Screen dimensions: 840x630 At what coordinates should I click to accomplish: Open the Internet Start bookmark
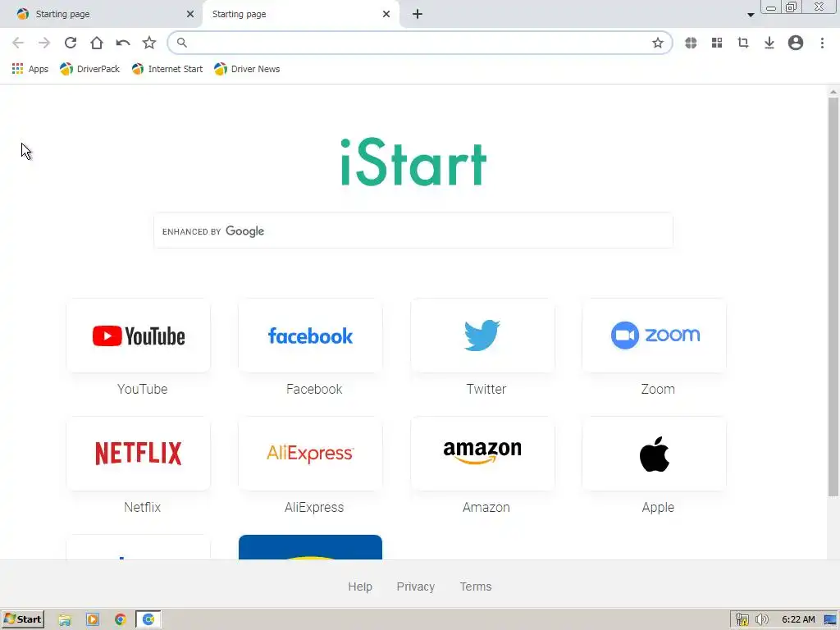pyautogui.click(x=167, y=69)
